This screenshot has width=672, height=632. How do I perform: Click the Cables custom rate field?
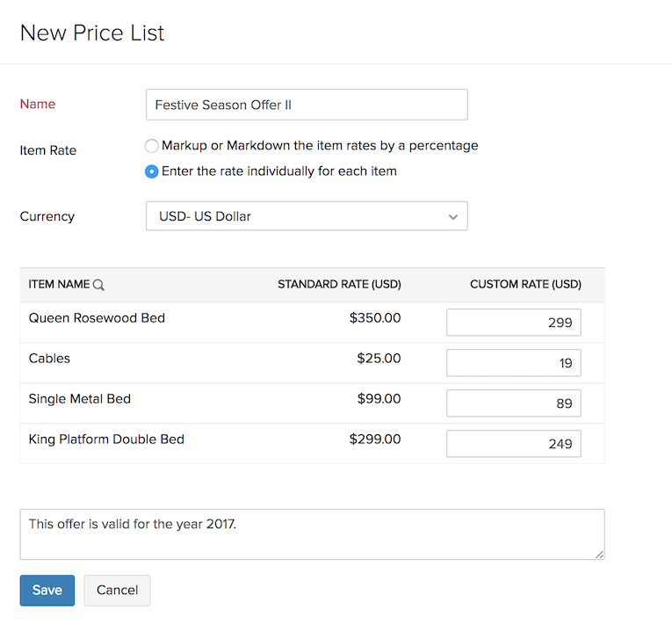point(513,363)
